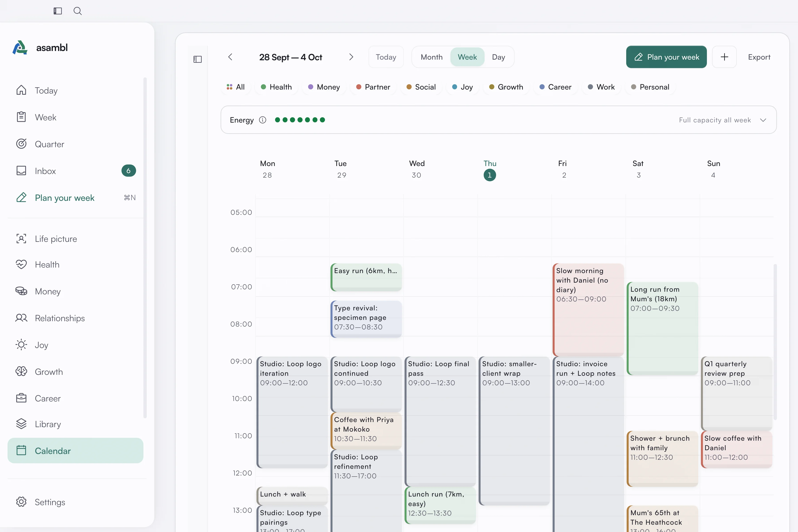The width and height of the screenshot is (798, 532).
Task: Open Library in sidebar
Action: coord(75,424)
